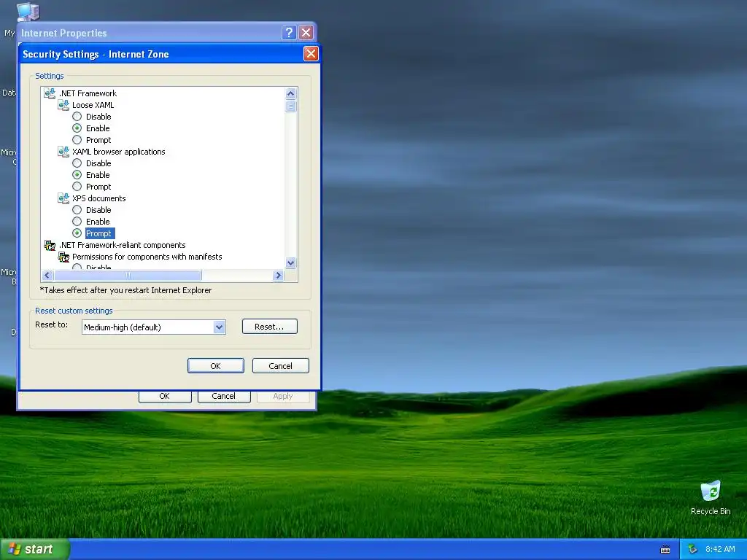The image size is (747, 560).
Task: Select Enable under XPS documents
Action: [77, 222]
